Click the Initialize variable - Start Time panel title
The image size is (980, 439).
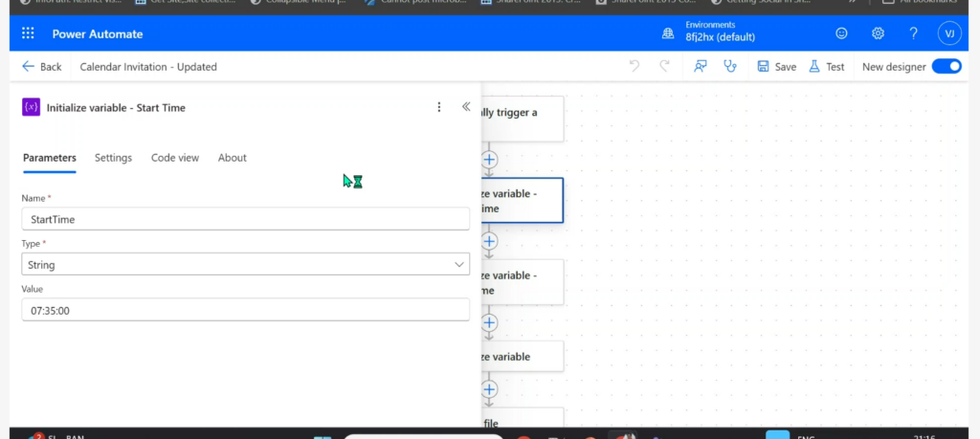tap(116, 107)
